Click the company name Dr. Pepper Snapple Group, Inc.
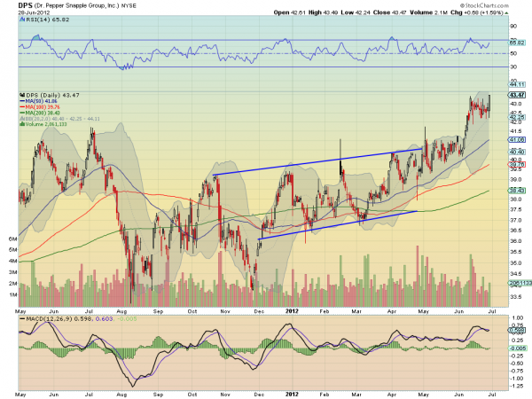 point(76,6)
